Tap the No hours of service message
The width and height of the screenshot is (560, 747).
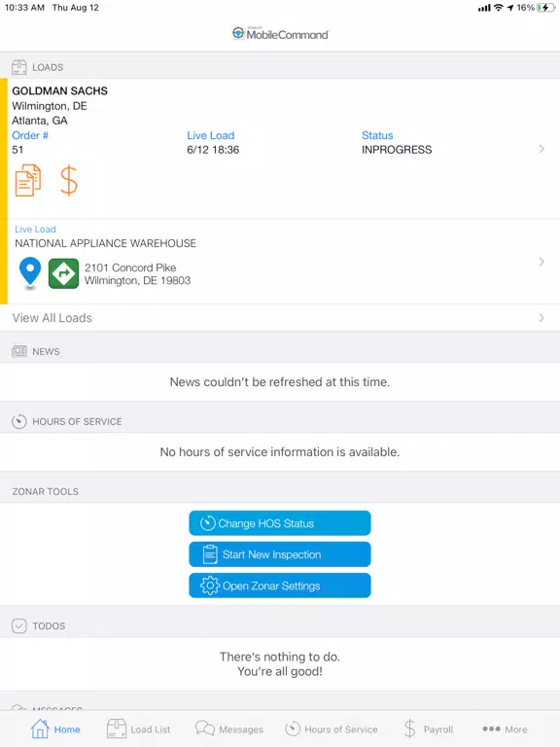280,452
